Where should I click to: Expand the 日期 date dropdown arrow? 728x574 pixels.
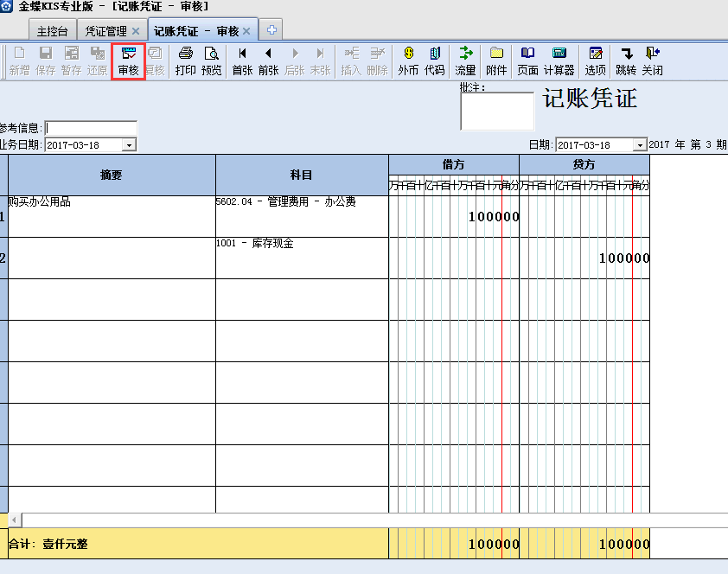click(639, 145)
